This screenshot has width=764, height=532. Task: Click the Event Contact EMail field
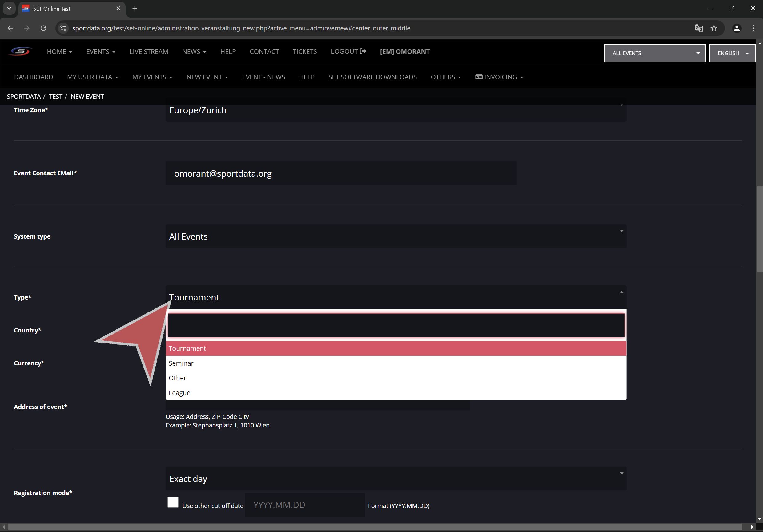341,173
